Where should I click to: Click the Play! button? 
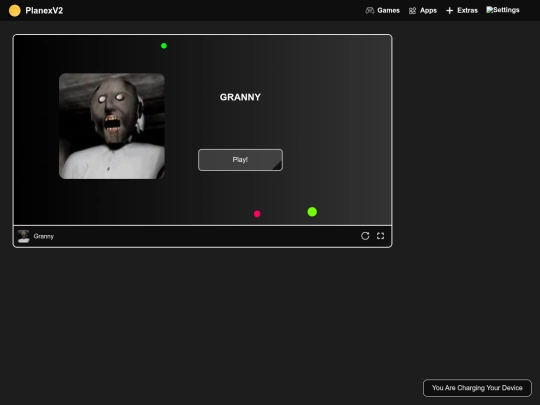click(x=240, y=160)
